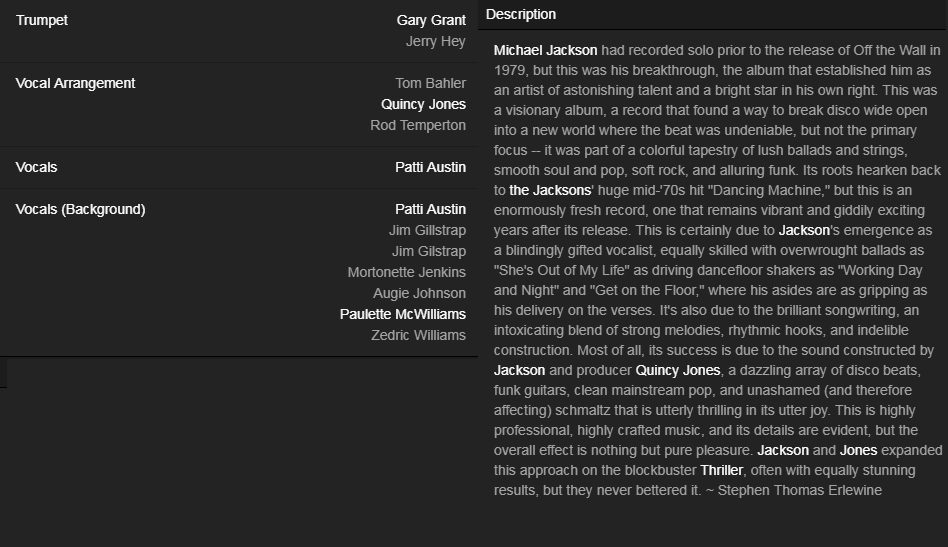Viewport: 948px width, 547px height.
Task: Open Jerry Hey's artist page
Action: tap(435, 41)
